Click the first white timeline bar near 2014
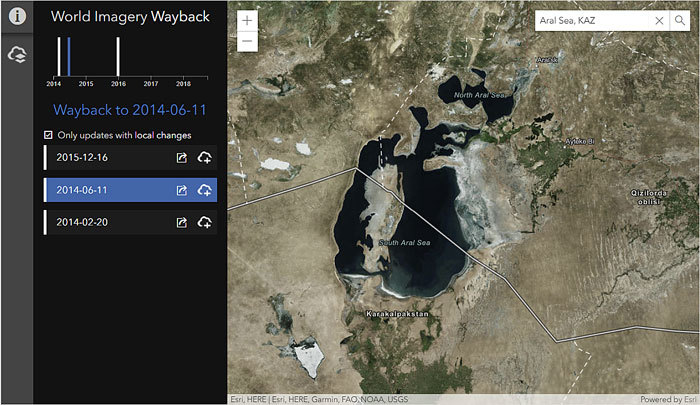The image size is (700, 405). (59, 57)
